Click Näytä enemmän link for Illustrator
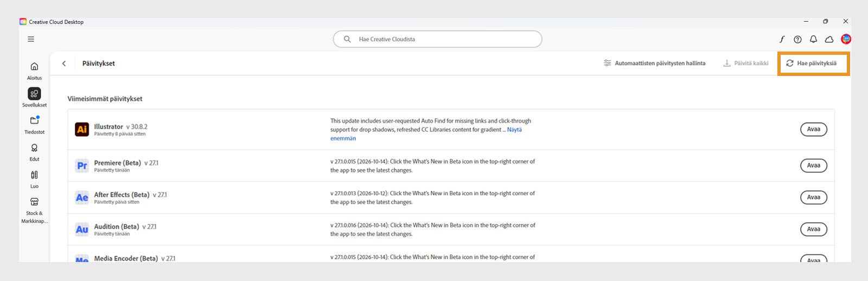868x281 pixels. click(514, 130)
